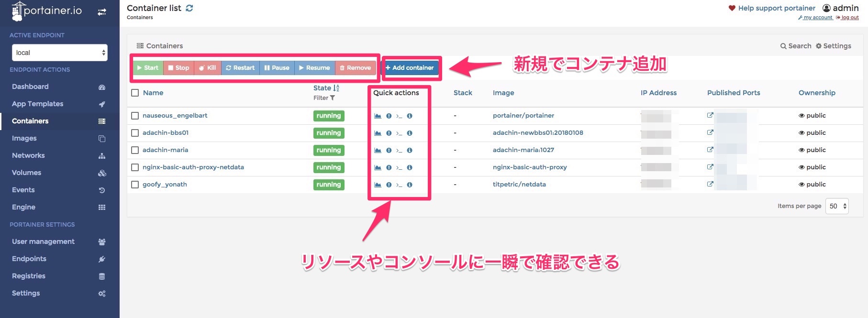Click the Add container button

coord(410,68)
